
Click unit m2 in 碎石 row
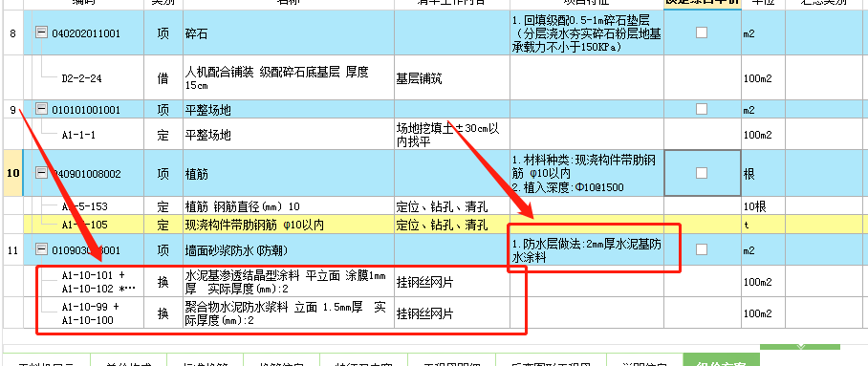(x=749, y=33)
